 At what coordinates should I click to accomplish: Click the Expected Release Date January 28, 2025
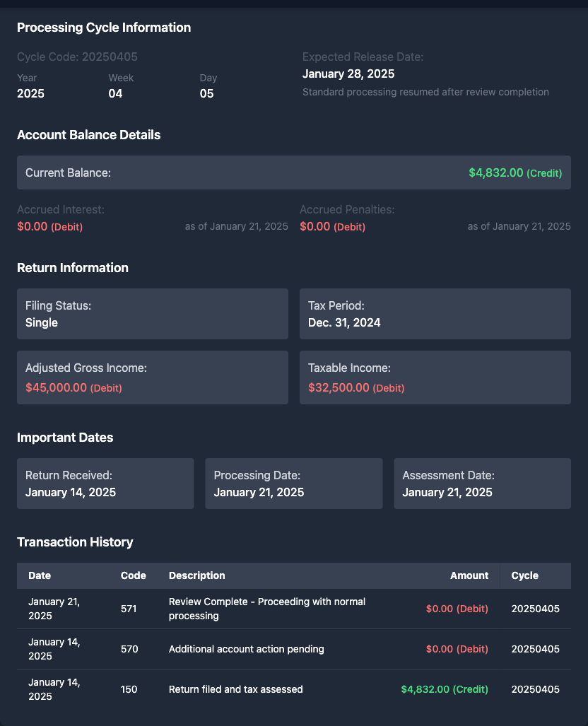tap(348, 74)
